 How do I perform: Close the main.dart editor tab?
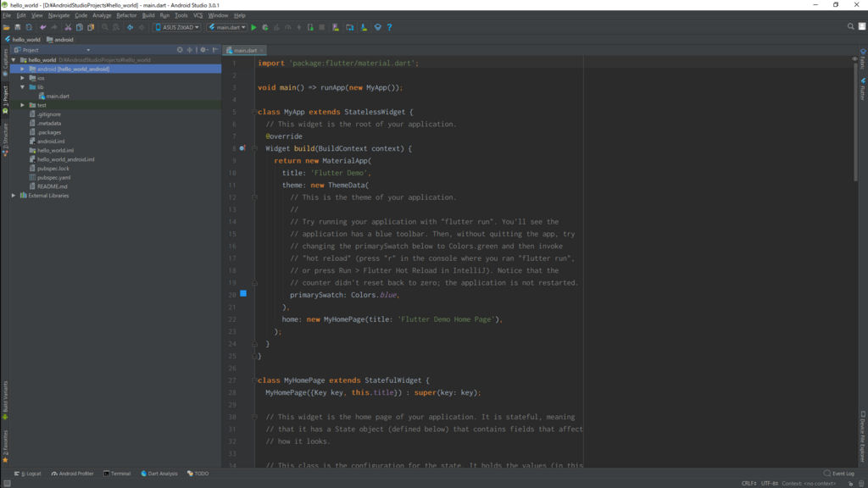(x=262, y=50)
